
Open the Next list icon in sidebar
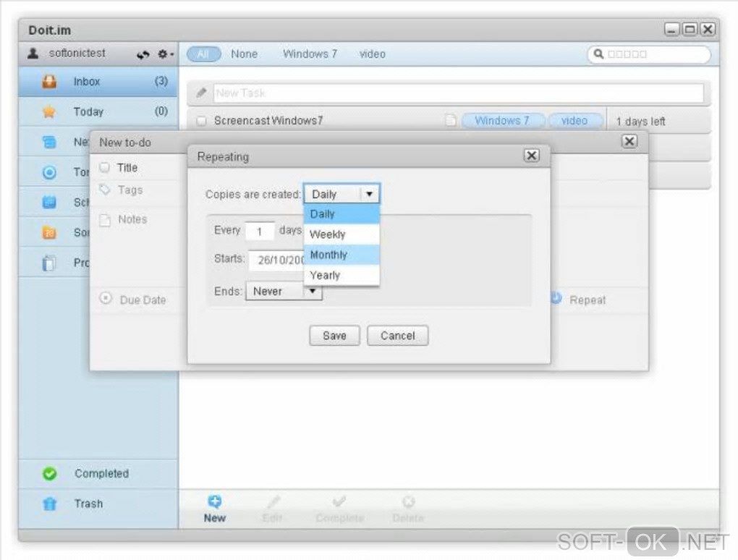tap(49, 142)
